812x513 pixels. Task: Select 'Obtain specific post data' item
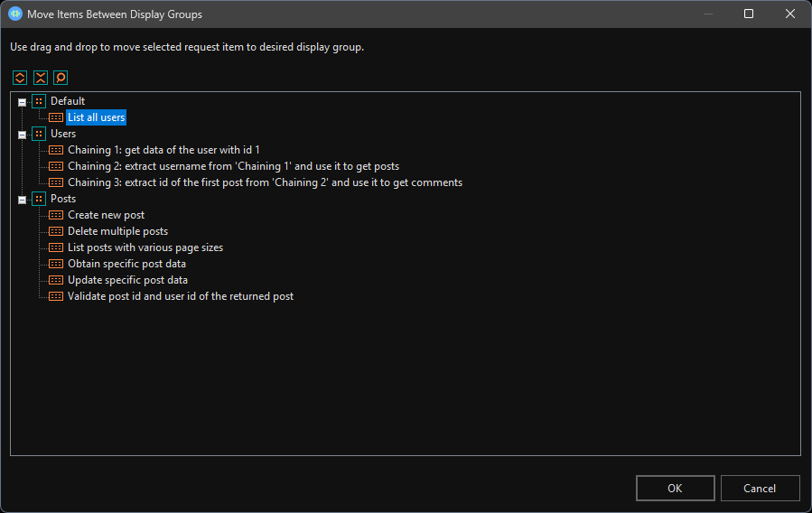pyautogui.click(x=126, y=264)
